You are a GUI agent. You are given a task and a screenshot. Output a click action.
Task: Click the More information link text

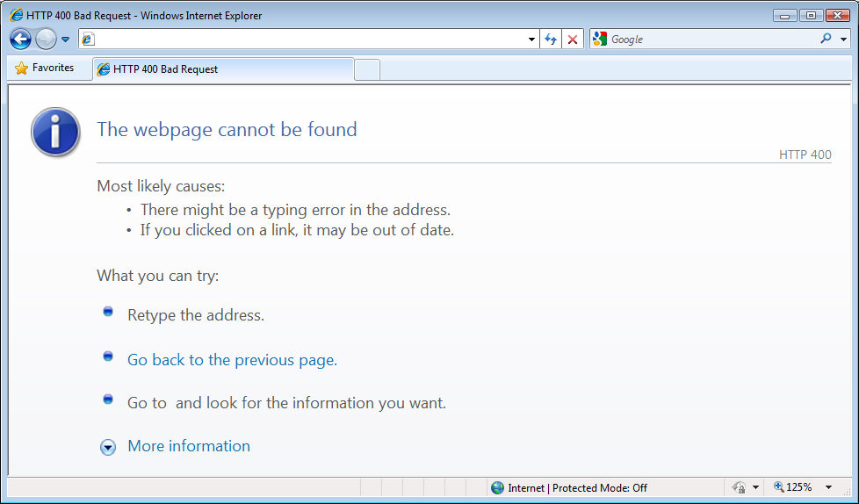pyautogui.click(x=189, y=446)
